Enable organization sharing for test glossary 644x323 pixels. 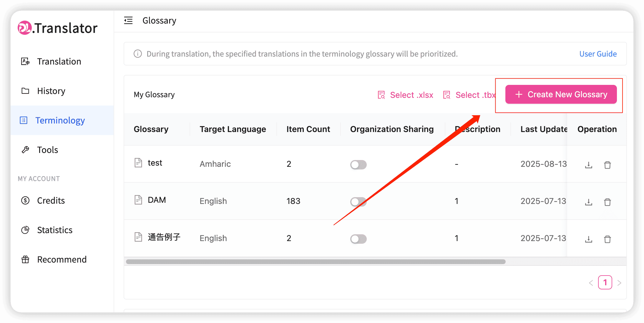point(358,165)
